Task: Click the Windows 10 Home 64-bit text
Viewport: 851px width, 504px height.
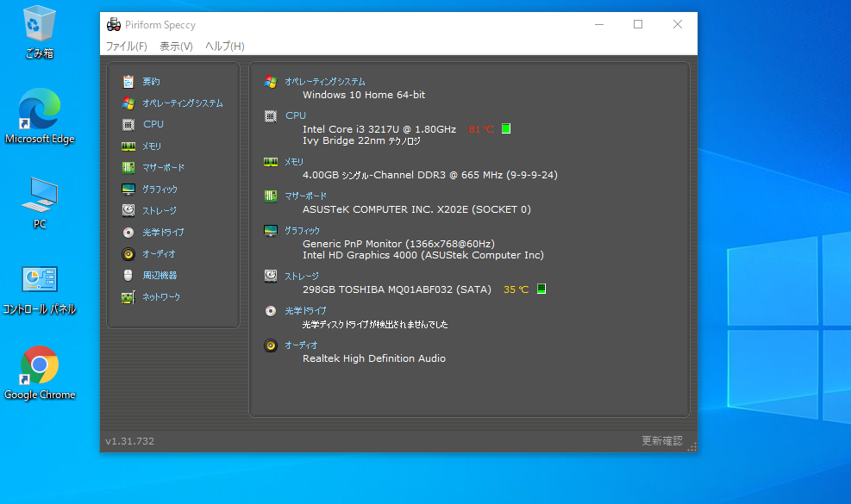Action: point(364,95)
